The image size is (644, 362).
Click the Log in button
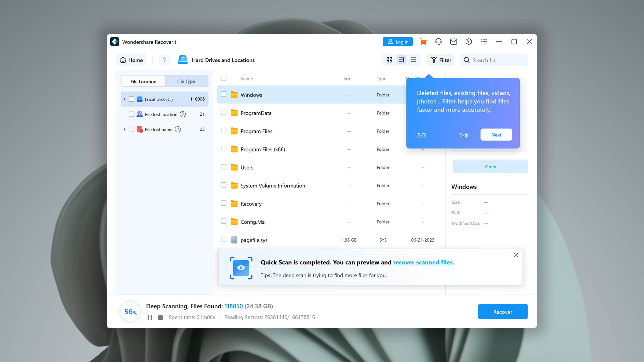[x=398, y=42]
